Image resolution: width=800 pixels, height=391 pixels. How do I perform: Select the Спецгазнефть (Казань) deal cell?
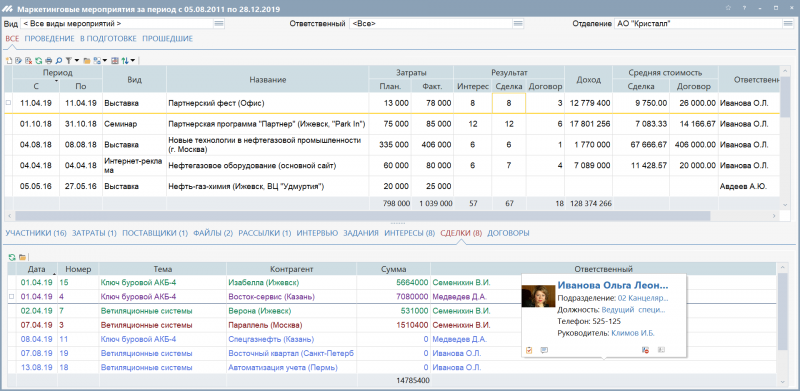292,339
